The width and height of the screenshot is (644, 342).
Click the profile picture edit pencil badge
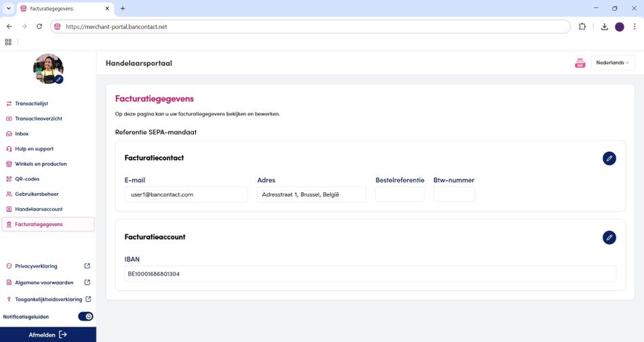(59, 79)
